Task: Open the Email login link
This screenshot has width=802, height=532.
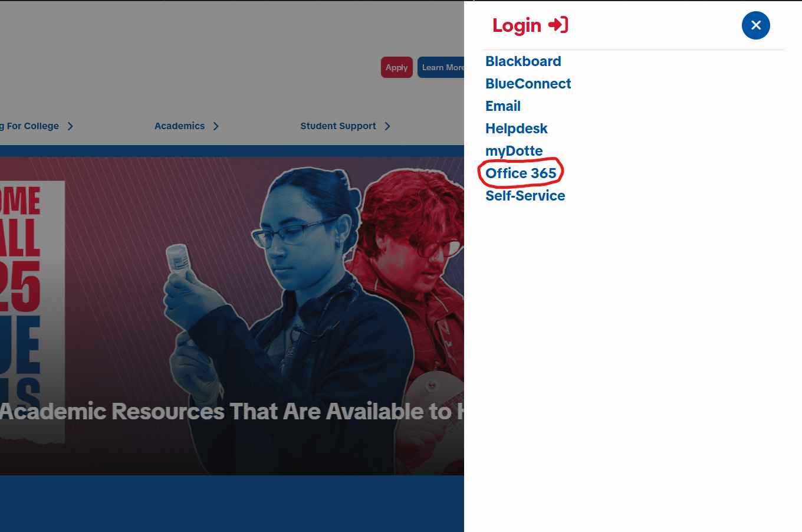Action: [503, 106]
